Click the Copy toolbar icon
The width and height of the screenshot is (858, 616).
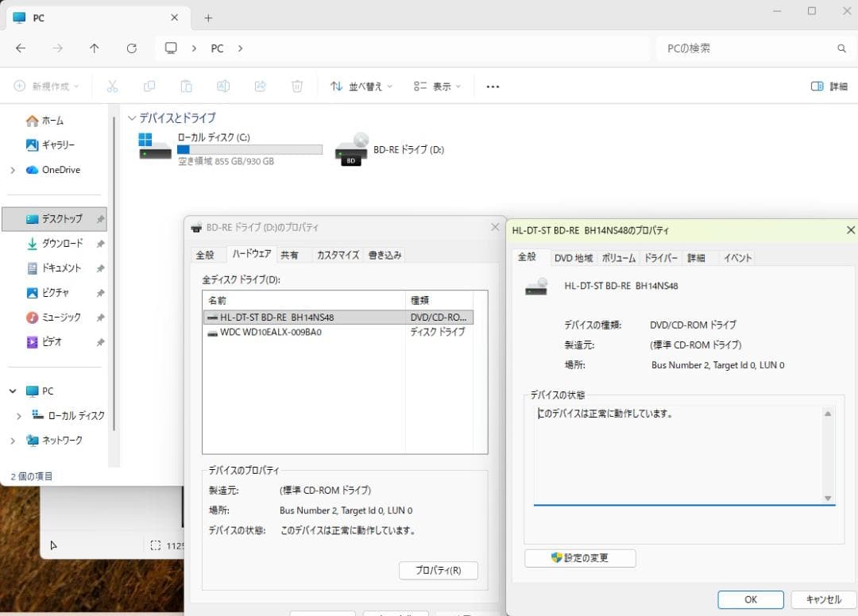point(149,86)
